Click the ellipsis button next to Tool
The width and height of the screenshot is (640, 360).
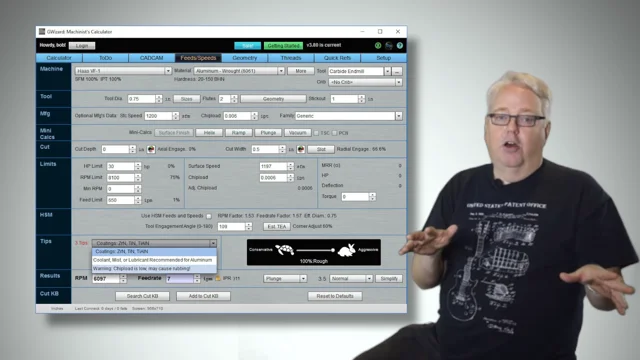click(397, 71)
